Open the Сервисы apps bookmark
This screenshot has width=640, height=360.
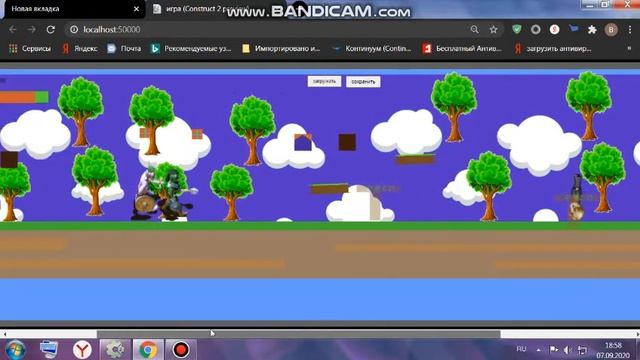click(x=30, y=49)
